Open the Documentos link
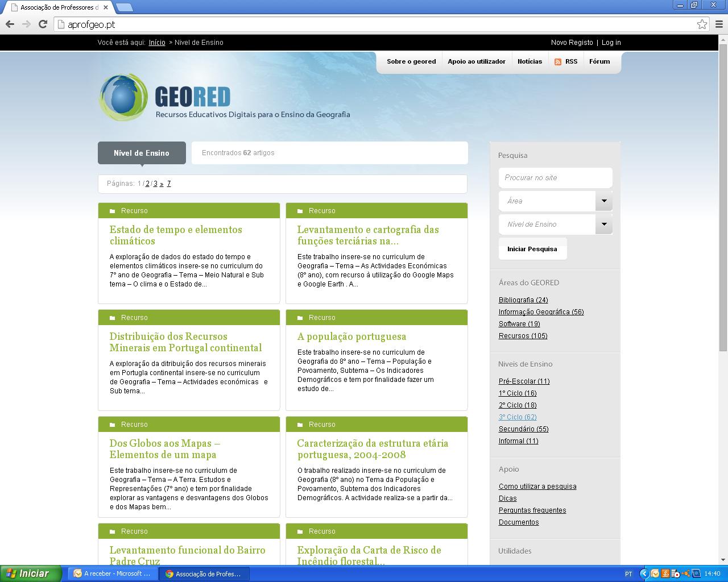Viewport: 728px width, 582px height. [519, 522]
